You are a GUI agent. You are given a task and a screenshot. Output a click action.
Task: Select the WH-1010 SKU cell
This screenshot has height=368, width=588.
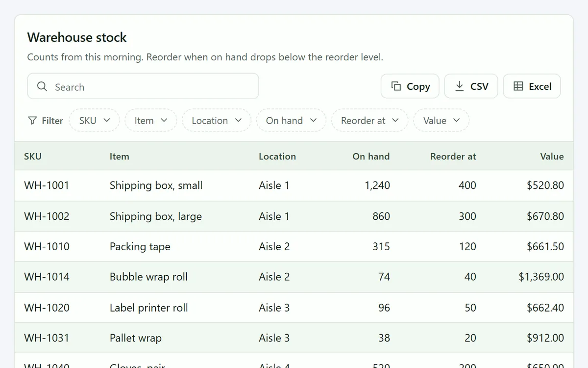pyautogui.click(x=47, y=246)
